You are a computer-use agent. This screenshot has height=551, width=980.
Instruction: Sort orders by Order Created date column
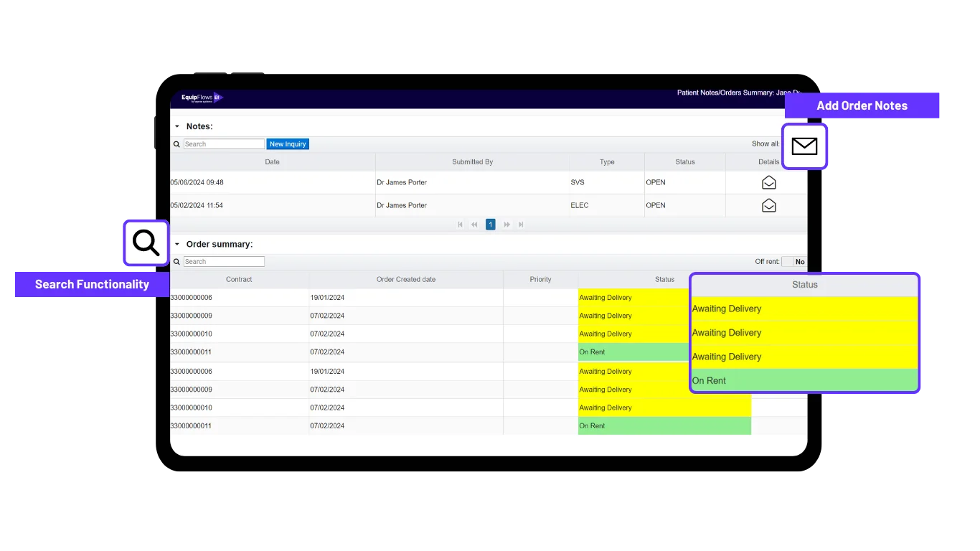pyautogui.click(x=406, y=279)
